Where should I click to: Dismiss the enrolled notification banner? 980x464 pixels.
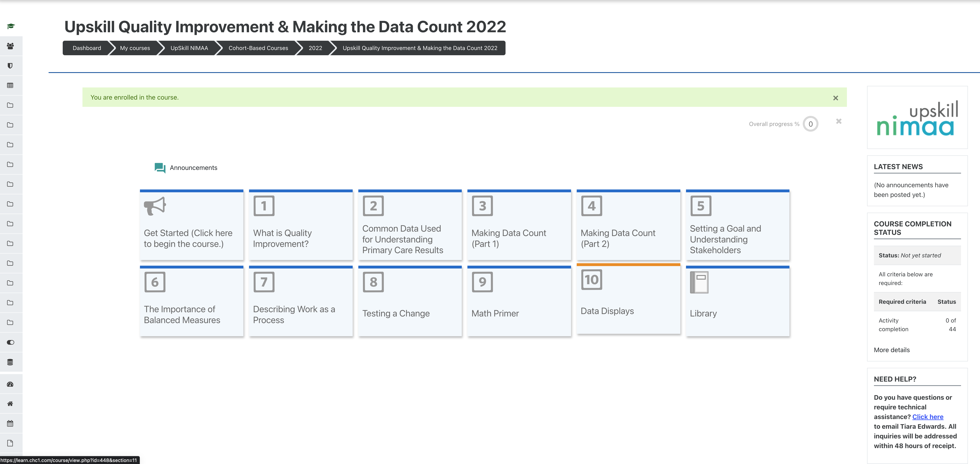pos(835,98)
